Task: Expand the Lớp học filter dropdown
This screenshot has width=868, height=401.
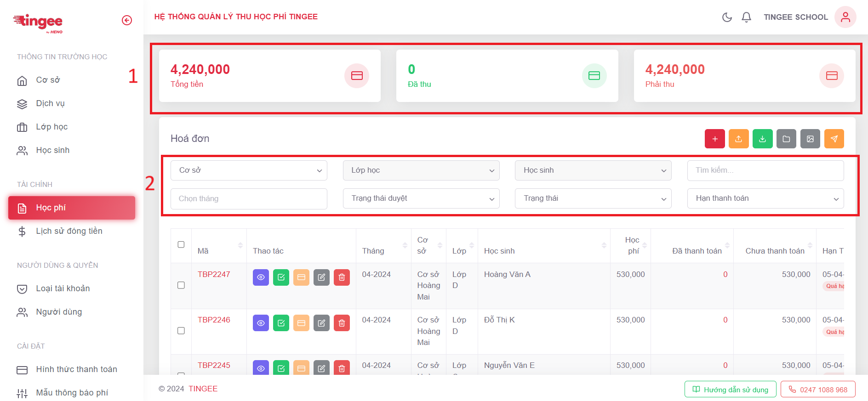Action: [x=421, y=170]
